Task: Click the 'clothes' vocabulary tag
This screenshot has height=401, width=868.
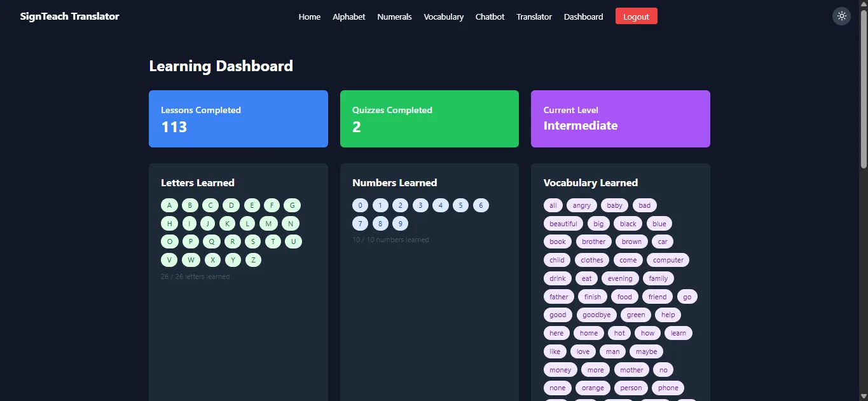Action: pyautogui.click(x=592, y=260)
